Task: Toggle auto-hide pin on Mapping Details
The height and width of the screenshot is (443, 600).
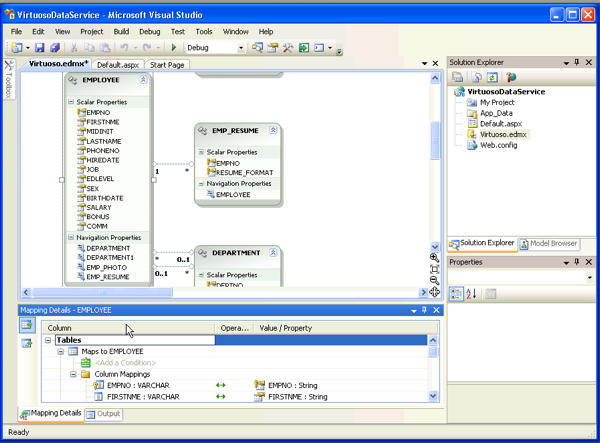Action: coord(422,311)
